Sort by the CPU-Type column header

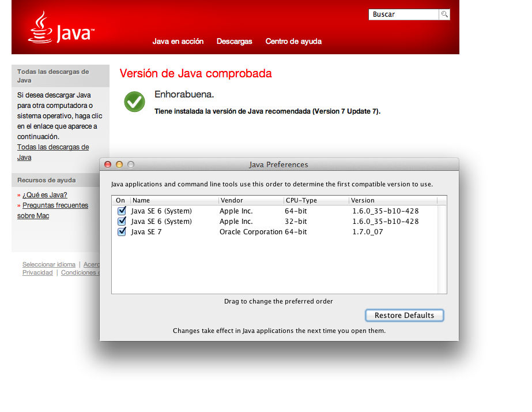[x=316, y=200]
